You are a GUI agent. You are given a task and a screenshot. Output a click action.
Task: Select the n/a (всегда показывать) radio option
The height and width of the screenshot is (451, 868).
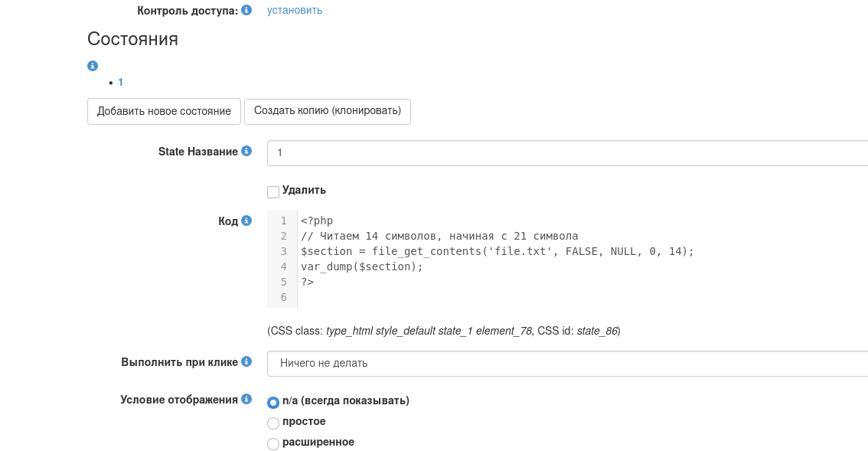point(273,402)
